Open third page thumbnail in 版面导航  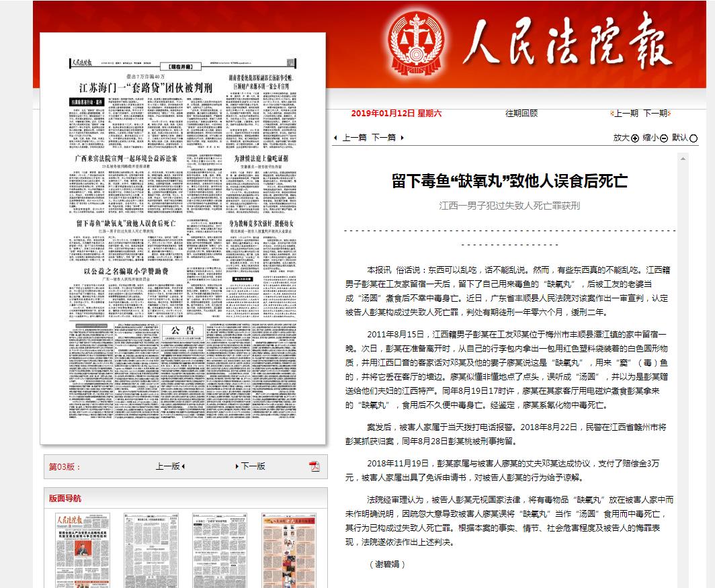click(219, 550)
